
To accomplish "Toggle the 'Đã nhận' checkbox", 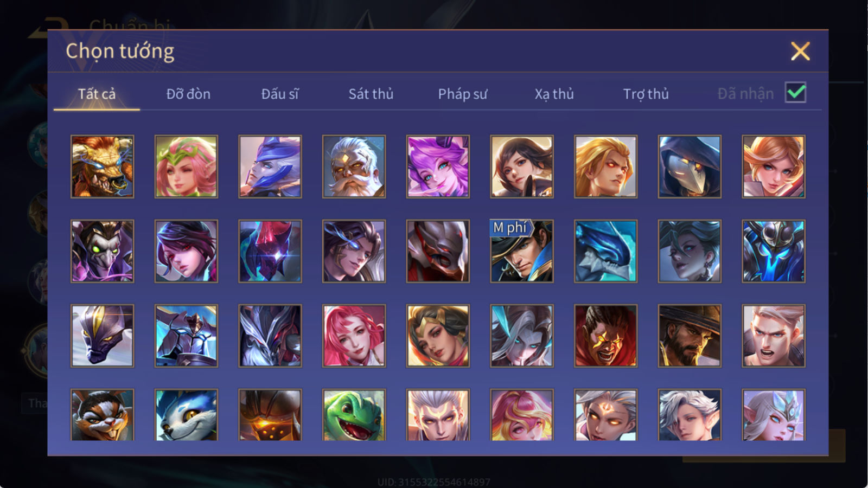I will coord(795,93).
